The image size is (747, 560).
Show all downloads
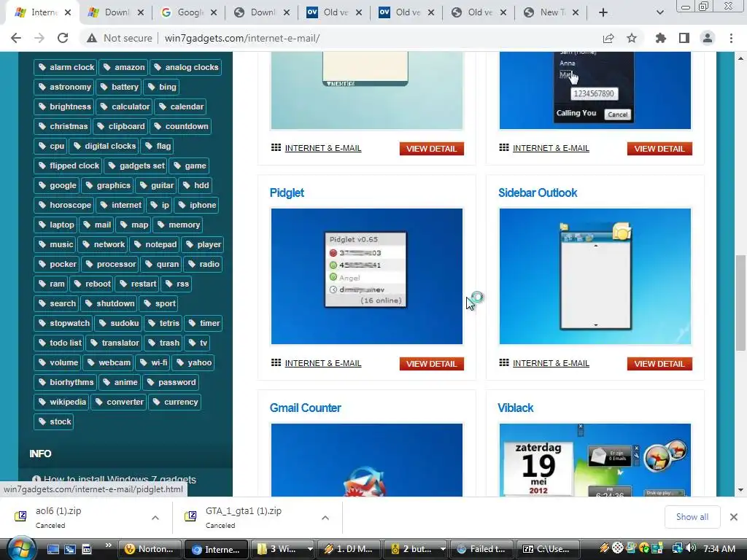coord(692,517)
